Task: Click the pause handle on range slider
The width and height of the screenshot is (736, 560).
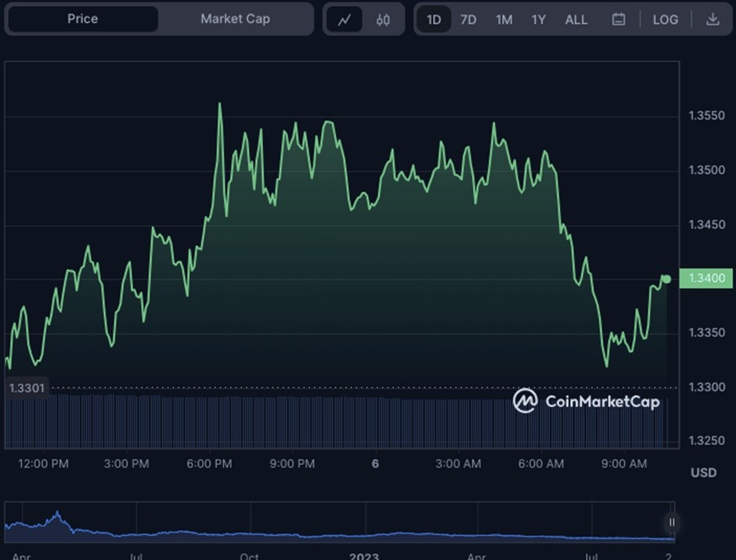Action: tap(672, 522)
